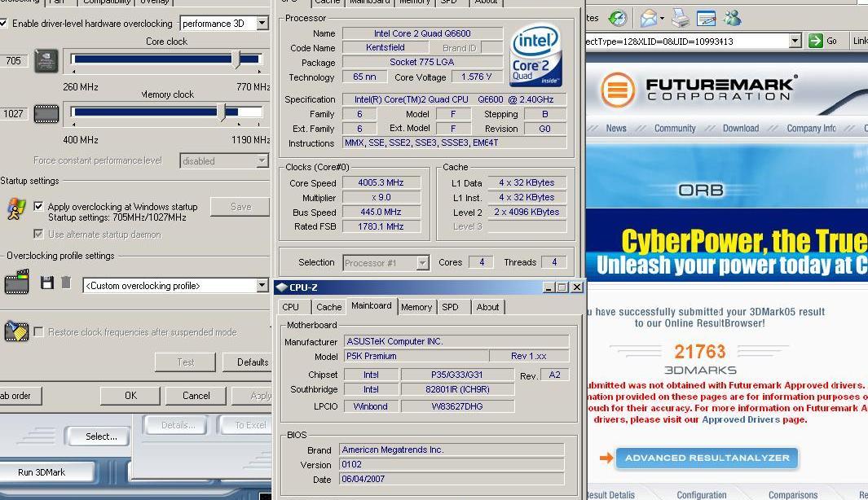
Task: Click the overclocking profile card icon
Action: (16, 282)
